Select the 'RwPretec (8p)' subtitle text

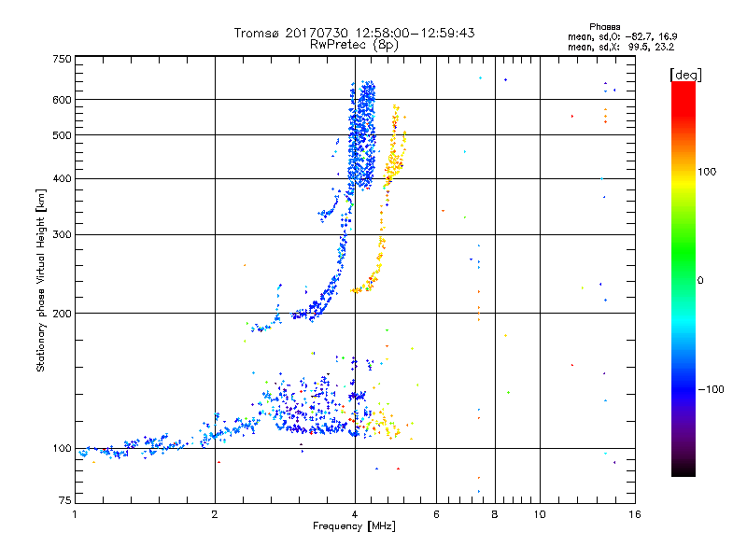point(354,45)
